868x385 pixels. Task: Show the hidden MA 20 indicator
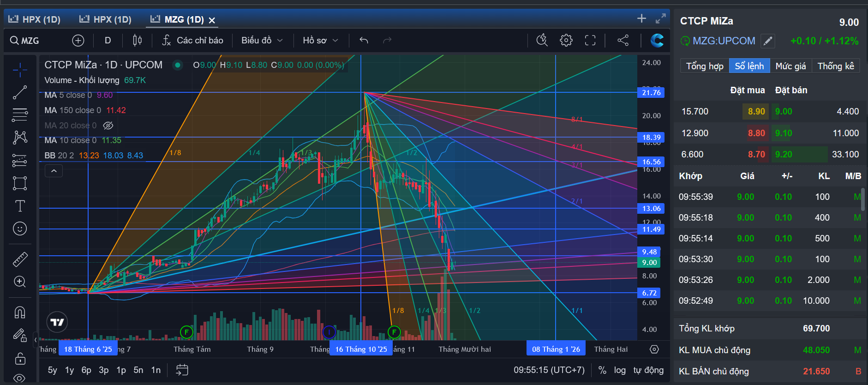pos(108,126)
